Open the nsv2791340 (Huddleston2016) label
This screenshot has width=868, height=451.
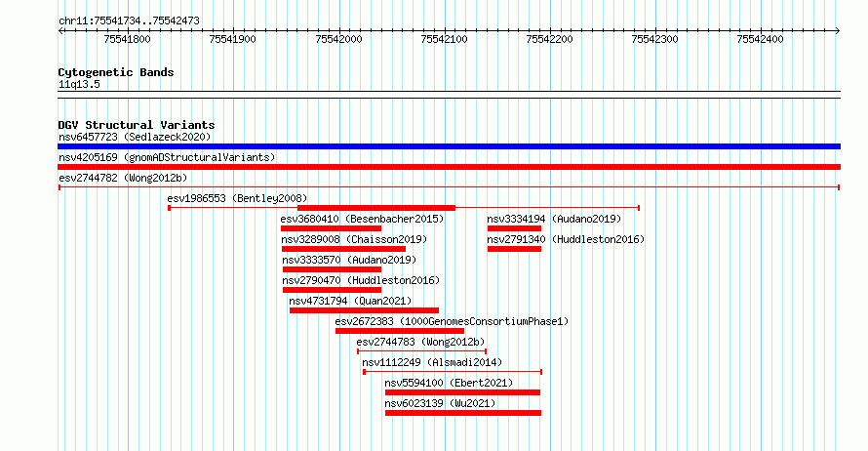(x=566, y=239)
